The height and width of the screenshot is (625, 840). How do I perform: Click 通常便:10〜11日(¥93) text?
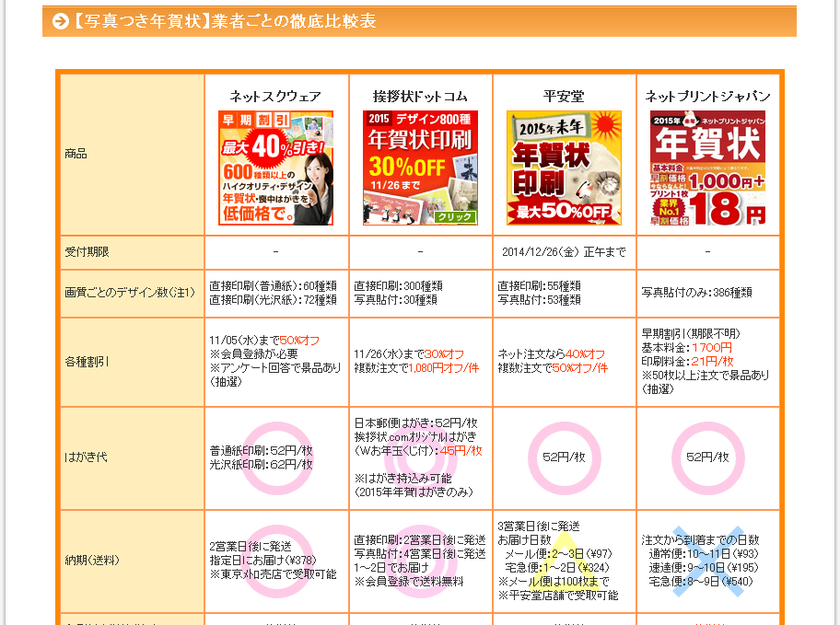pyautogui.click(x=704, y=554)
